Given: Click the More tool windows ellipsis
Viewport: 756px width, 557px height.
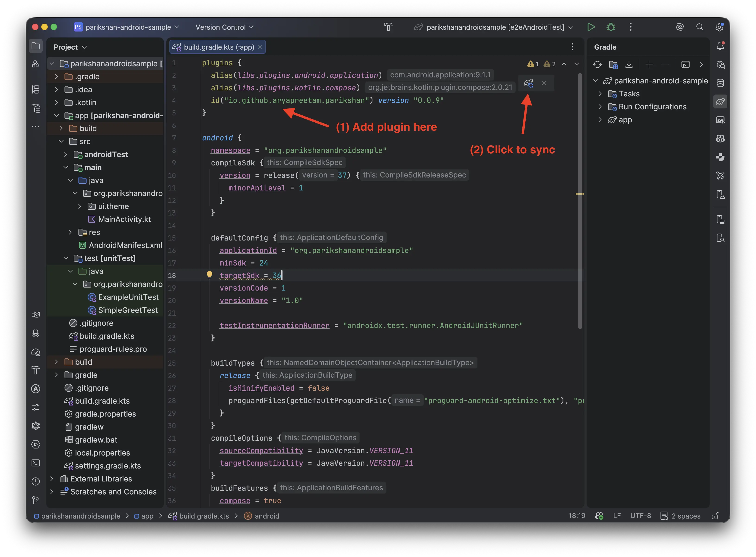Looking at the screenshot, I should (36, 127).
